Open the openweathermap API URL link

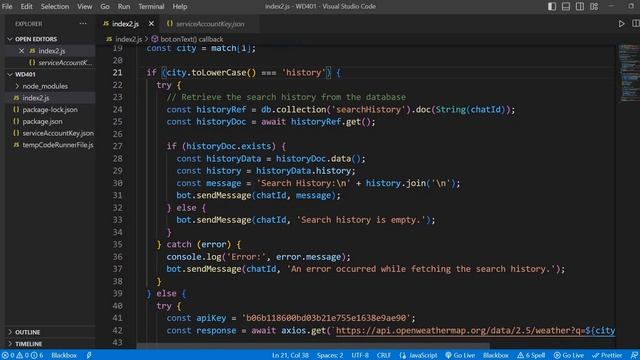coord(475,331)
